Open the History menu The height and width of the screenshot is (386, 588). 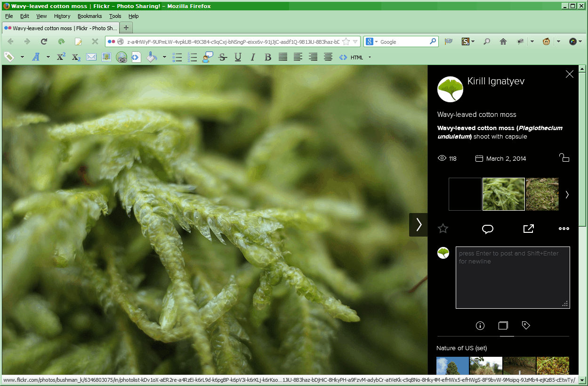(62, 16)
